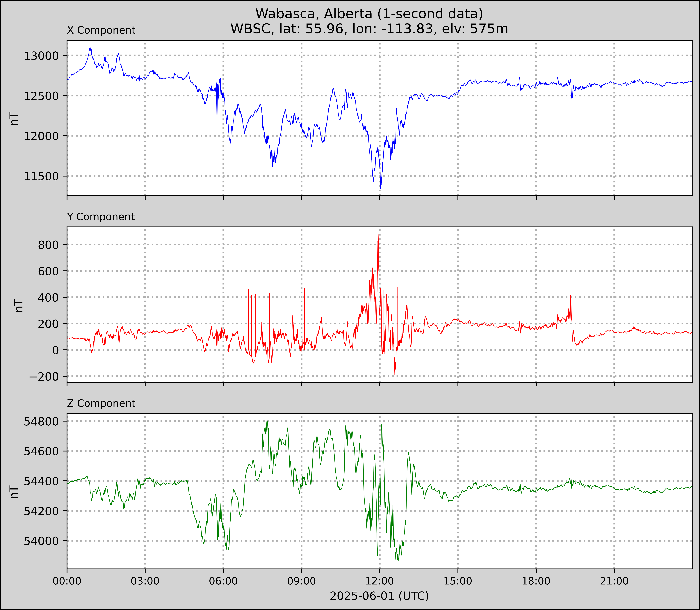Click the 54000 tick label on Z plot

[41, 541]
